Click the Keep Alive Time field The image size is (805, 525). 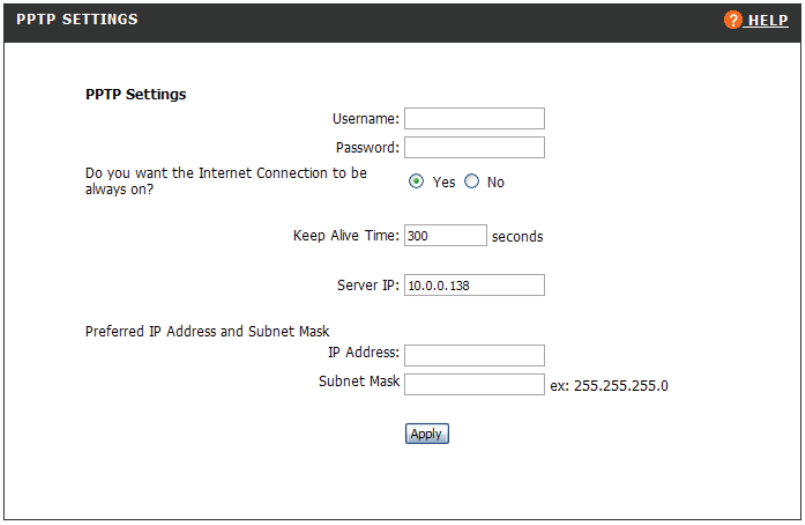[445, 236]
